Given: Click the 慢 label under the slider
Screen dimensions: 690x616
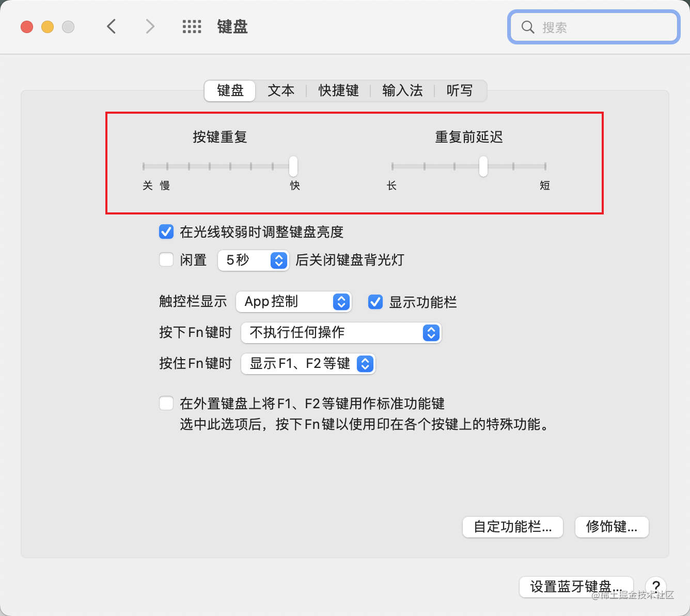Looking at the screenshot, I should (165, 186).
